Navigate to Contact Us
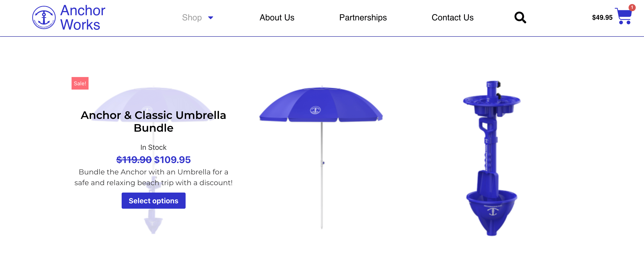The width and height of the screenshot is (644, 266). [x=452, y=17]
